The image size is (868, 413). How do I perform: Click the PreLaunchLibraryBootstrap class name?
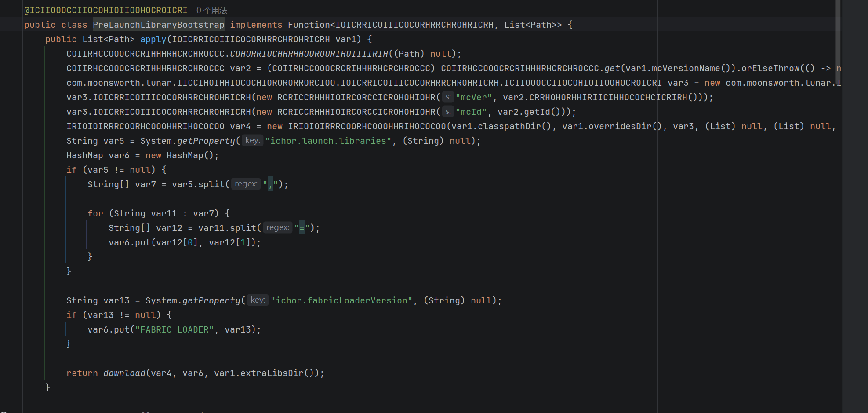point(158,25)
